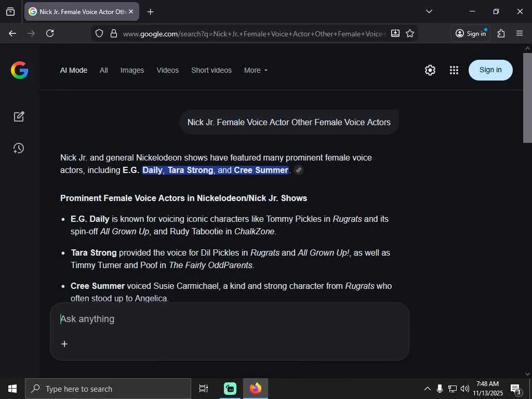This screenshot has width=532, height=399.
Task: Click the query bubble Nick Jr. Female Voice Actor
Action: point(289,122)
